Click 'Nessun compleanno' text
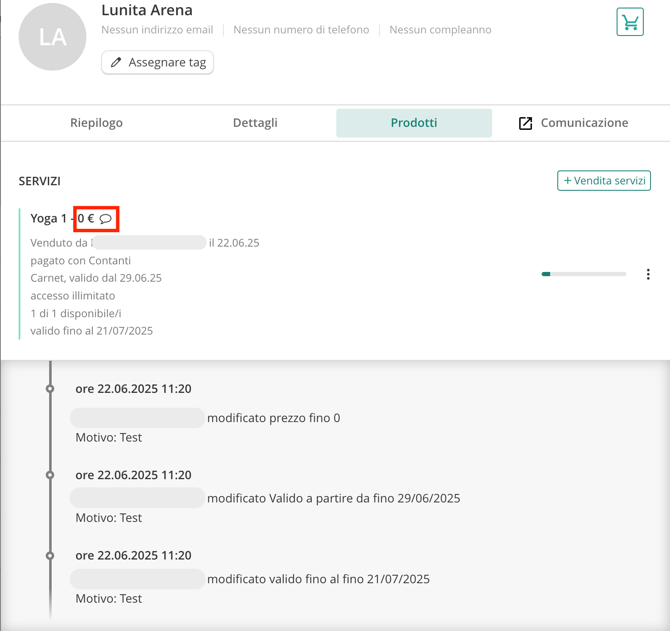The width and height of the screenshot is (670, 631). 440,30
